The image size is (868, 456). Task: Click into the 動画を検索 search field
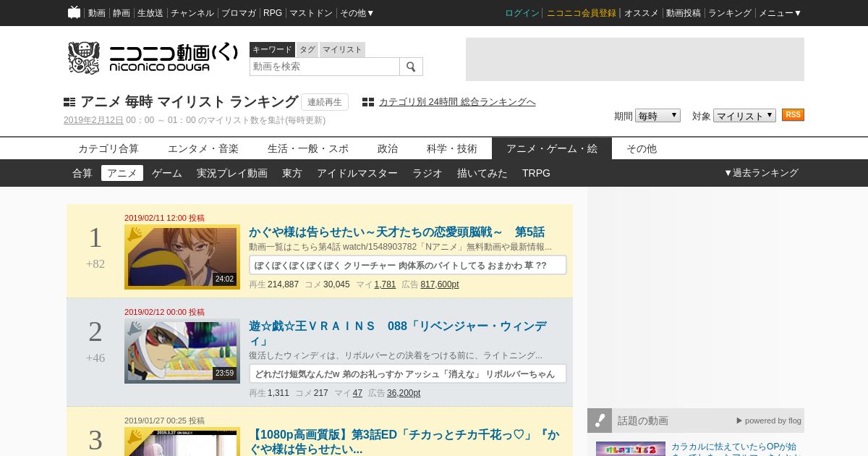tap(324, 67)
